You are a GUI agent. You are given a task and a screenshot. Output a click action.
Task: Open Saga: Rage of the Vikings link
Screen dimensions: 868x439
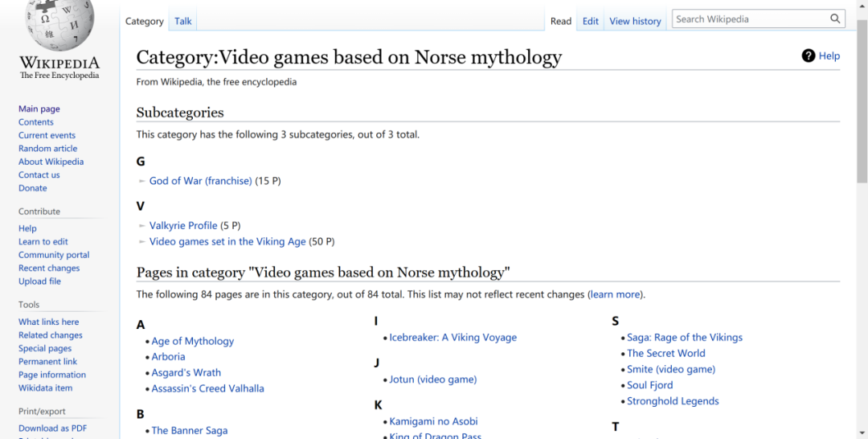685,338
